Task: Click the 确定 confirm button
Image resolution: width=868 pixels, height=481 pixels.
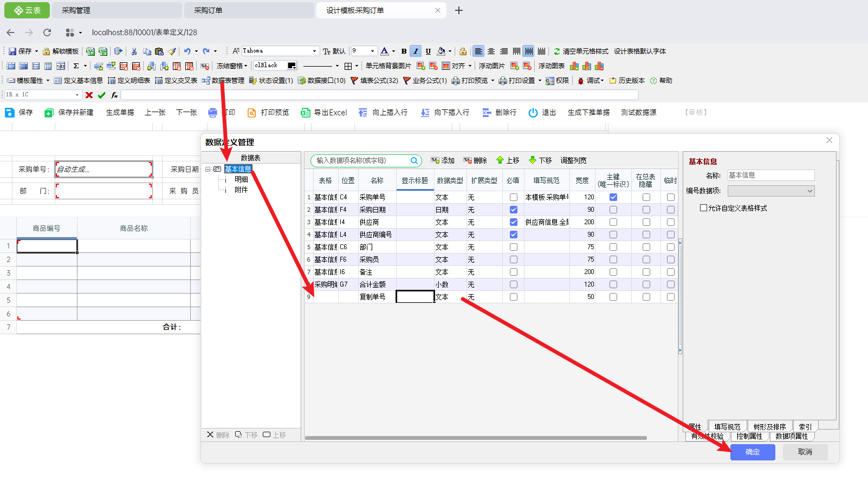Action: pyautogui.click(x=753, y=452)
